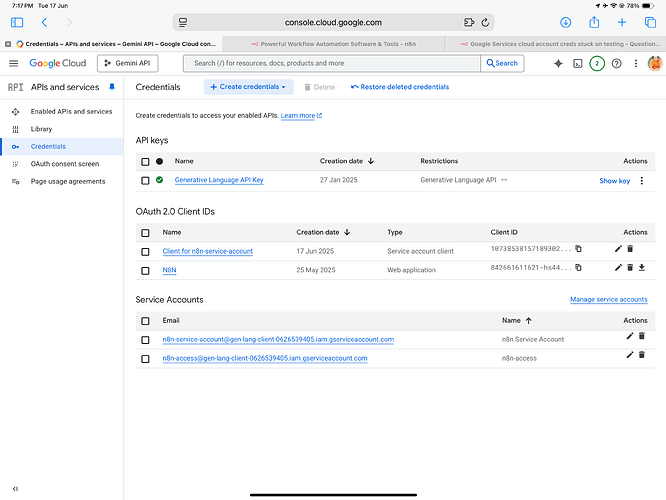The width and height of the screenshot is (666, 500).
Task: Click the Search button
Action: coord(502,63)
